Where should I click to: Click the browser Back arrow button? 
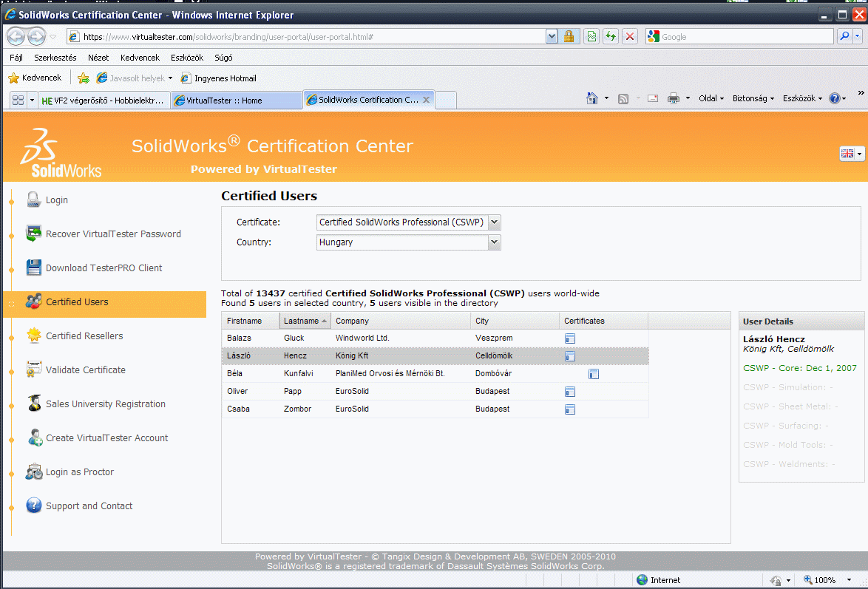click(16, 36)
